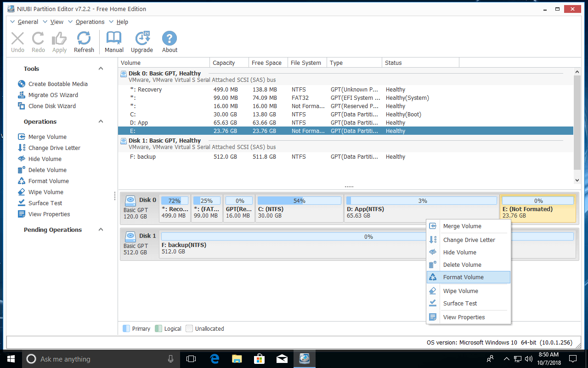Screen dimensions: 588x368
Task: Sort by the Free Space column header
Action: 268,63
